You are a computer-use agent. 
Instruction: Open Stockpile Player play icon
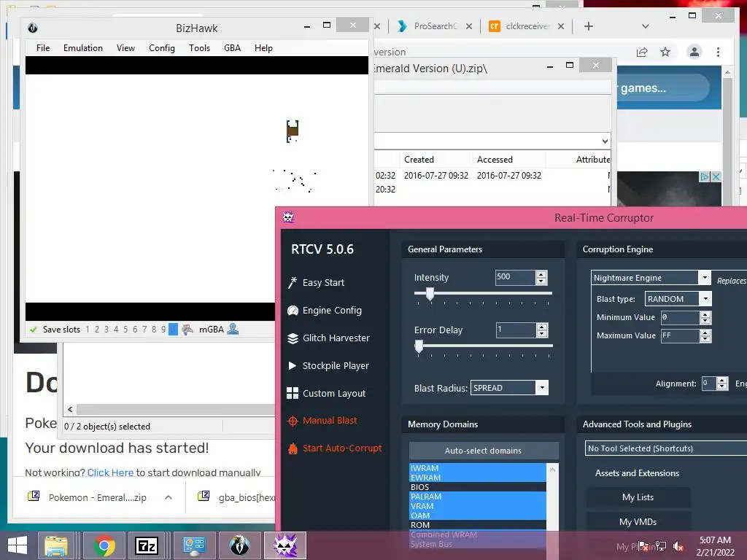[x=293, y=366]
